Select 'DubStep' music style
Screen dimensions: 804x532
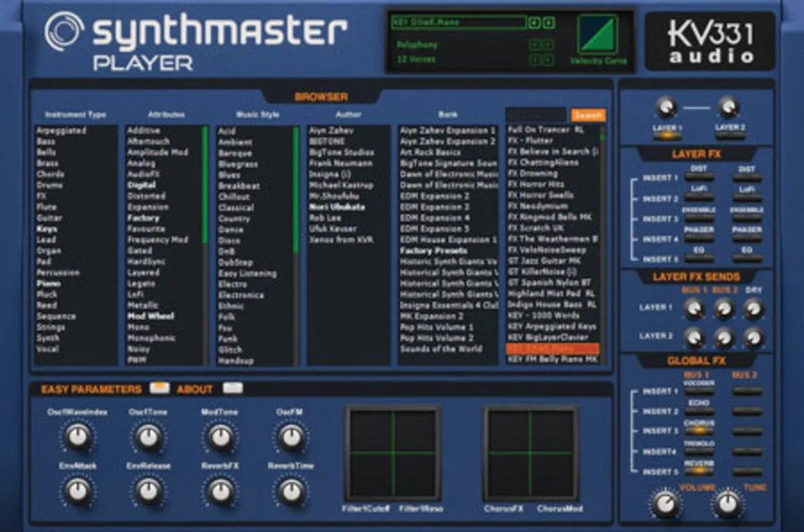point(235,262)
